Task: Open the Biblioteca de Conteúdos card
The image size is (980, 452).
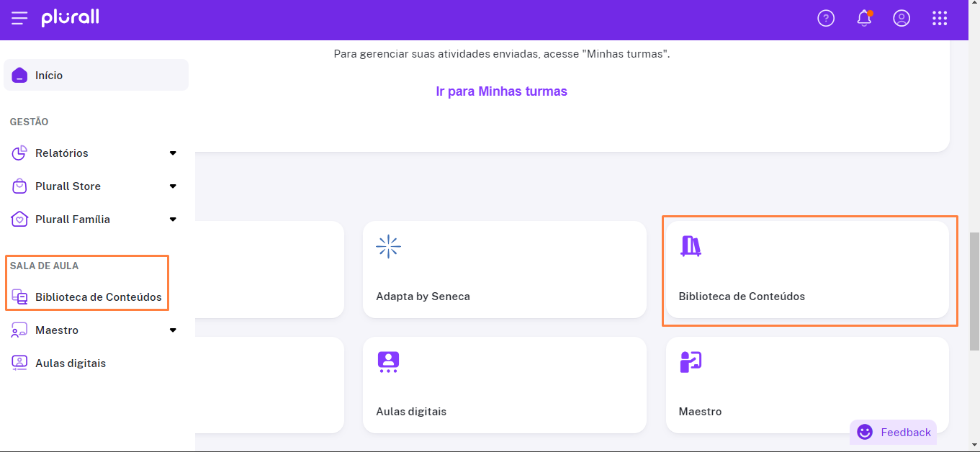Action: pyautogui.click(x=807, y=269)
